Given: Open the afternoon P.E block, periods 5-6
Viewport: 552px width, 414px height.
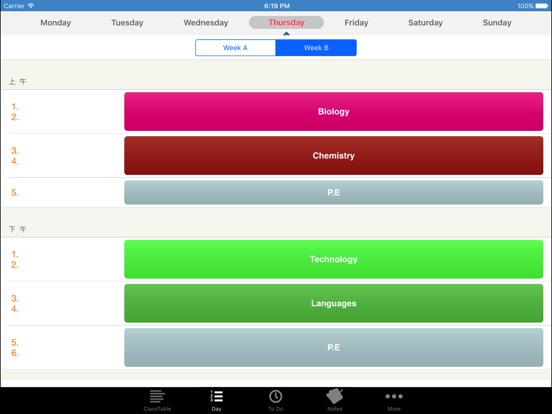Looking at the screenshot, I should (334, 347).
